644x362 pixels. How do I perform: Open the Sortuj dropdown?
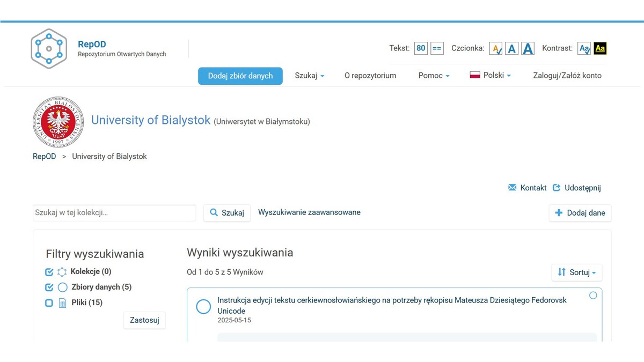coord(577,272)
